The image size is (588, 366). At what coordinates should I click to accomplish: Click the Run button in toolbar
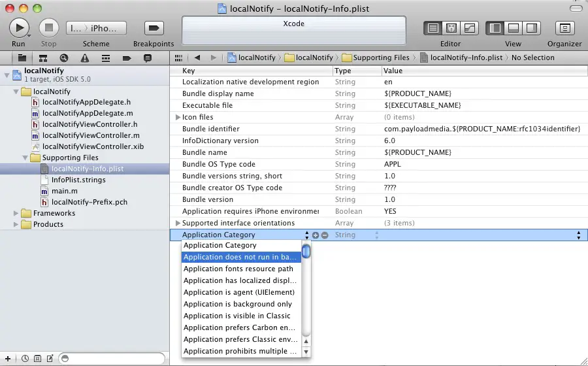click(x=19, y=28)
